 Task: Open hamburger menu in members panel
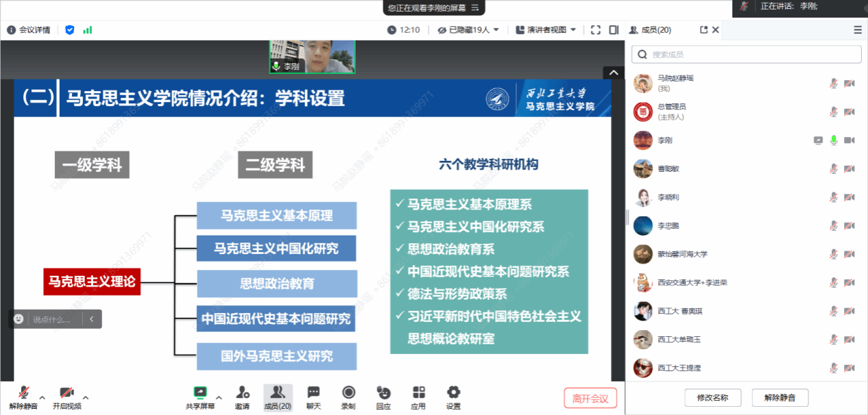pyautogui.click(x=857, y=30)
